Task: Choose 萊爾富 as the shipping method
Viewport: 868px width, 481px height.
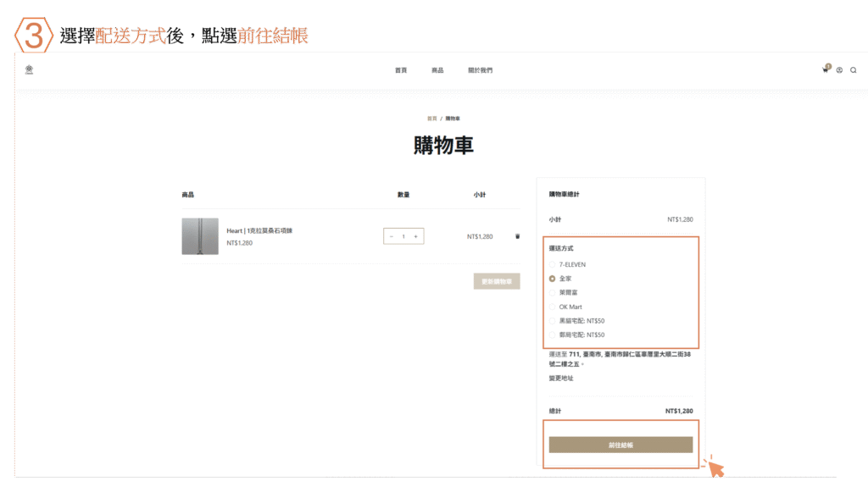Action: click(x=553, y=292)
